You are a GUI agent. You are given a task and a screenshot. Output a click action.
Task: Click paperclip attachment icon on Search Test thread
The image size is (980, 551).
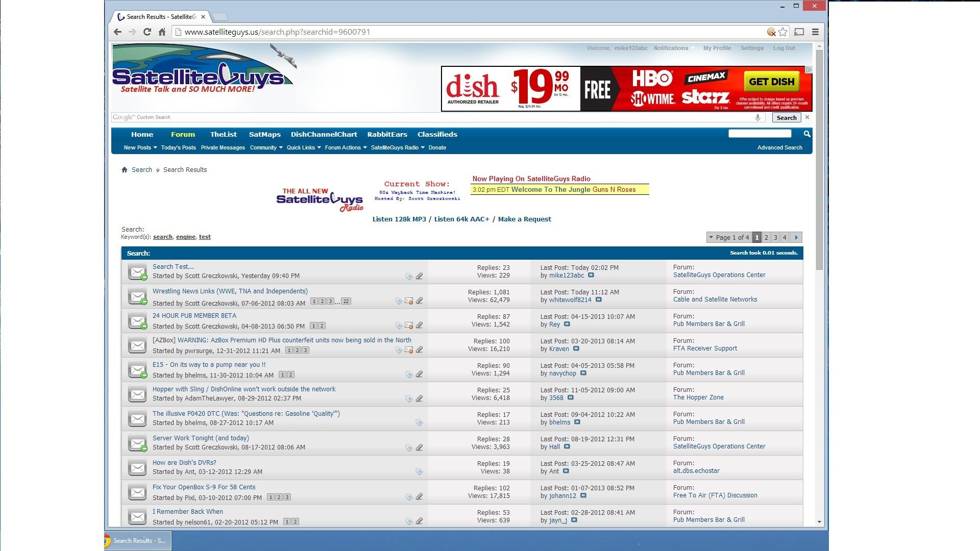pyautogui.click(x=419, y=276)
